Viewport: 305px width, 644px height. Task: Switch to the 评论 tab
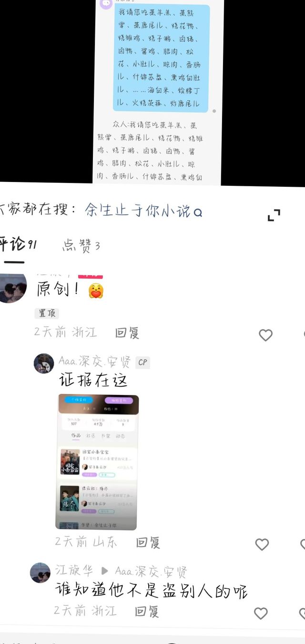[x=18, y=244]
